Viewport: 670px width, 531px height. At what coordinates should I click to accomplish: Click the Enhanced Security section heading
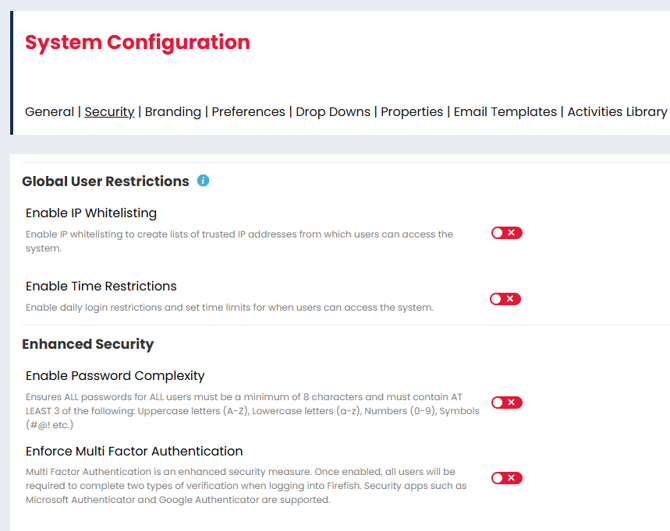[88, 344]
